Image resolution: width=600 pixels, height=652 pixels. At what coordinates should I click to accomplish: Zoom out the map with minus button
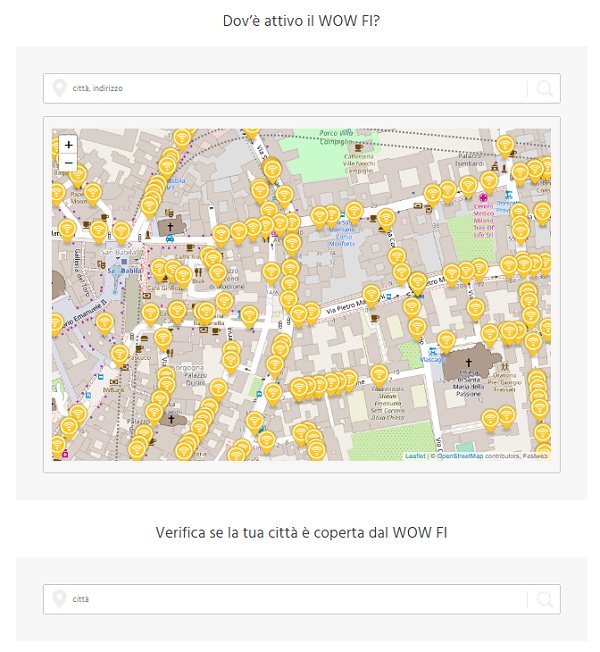point(69,163)
